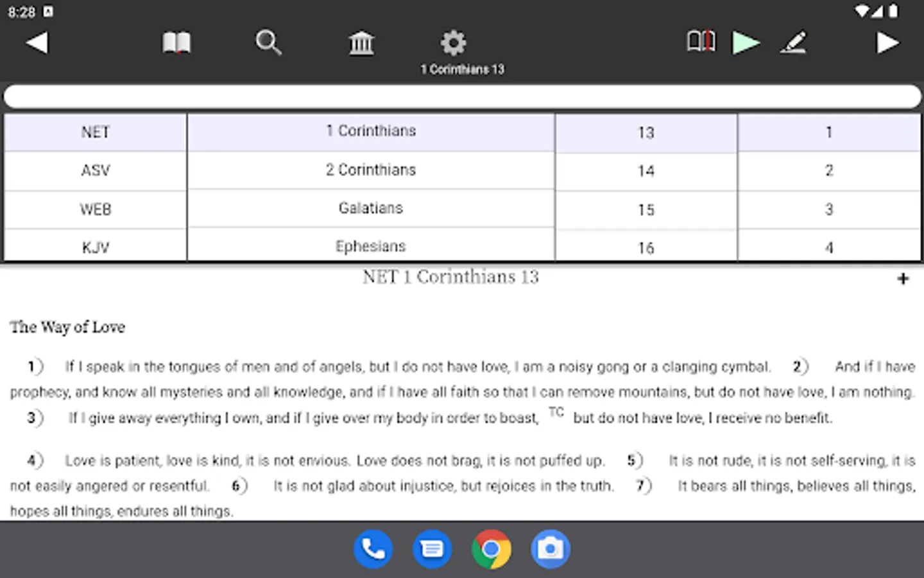Tap 'The Way of Love' section heading

[x=67, y=328]
